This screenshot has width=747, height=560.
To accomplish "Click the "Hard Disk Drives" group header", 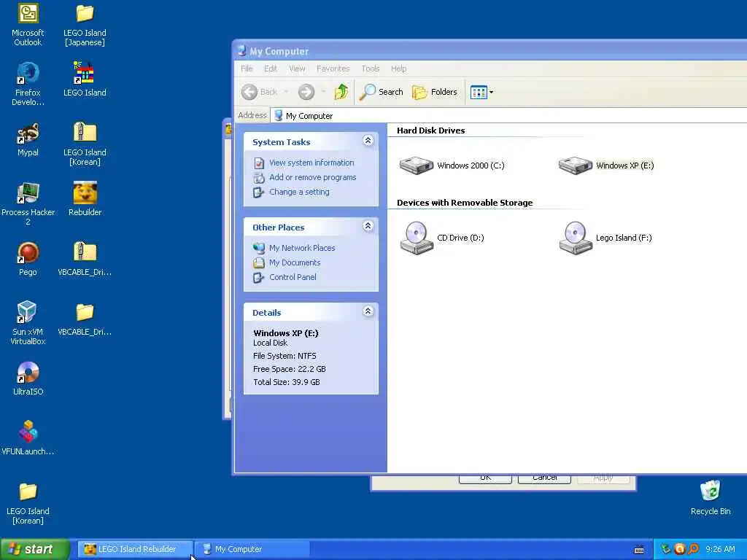I will point(430,131).
